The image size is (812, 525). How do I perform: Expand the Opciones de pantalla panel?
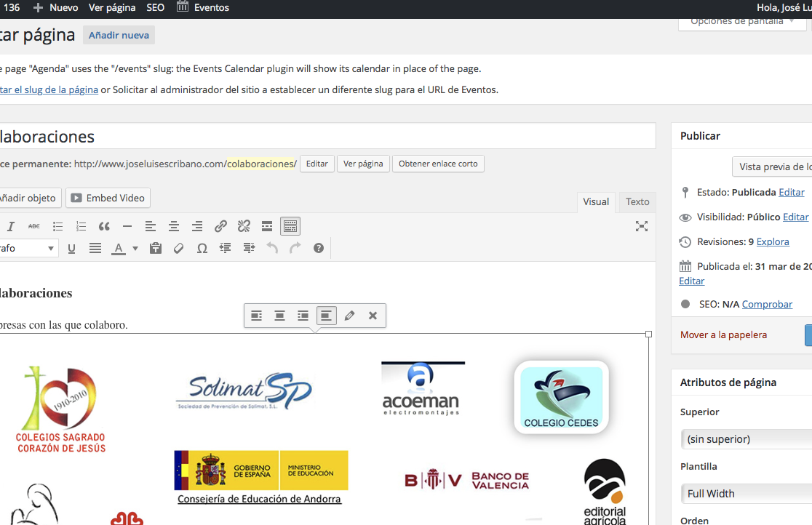point(742,23)
